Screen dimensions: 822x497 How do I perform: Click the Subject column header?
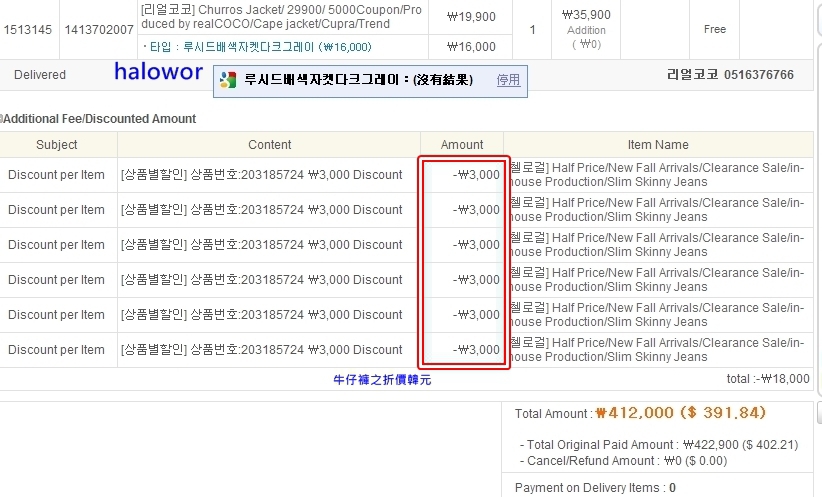tap(57, 145)
